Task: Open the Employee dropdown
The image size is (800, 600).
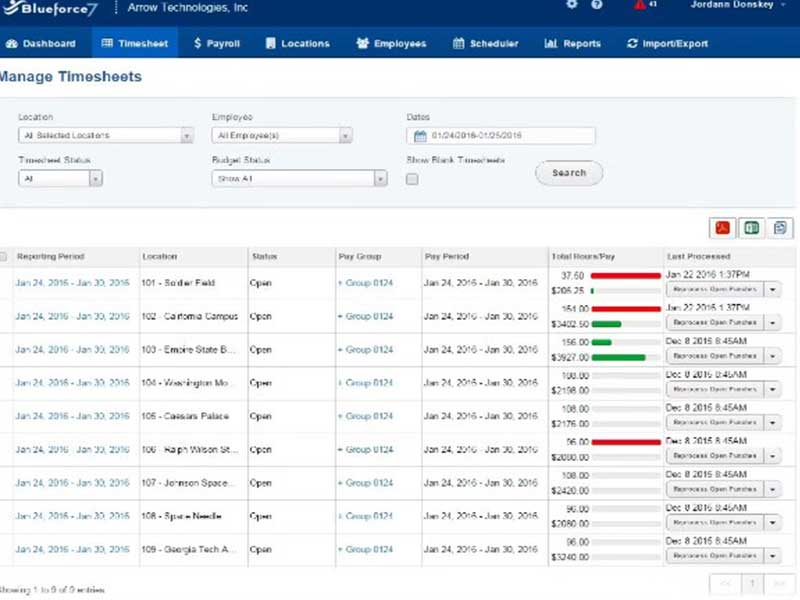Action: tap(282, 136)
